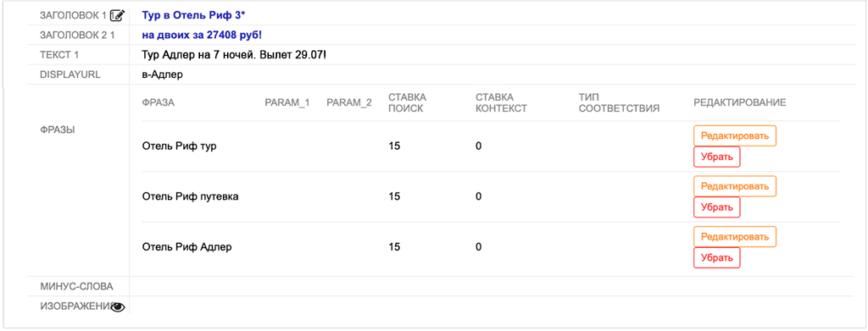The width and height of the screenshot is (868, 331).
Task: Toggle the eye icon next to ИЗОБРАЖЕНИЕ
Action: pos(118,306)
